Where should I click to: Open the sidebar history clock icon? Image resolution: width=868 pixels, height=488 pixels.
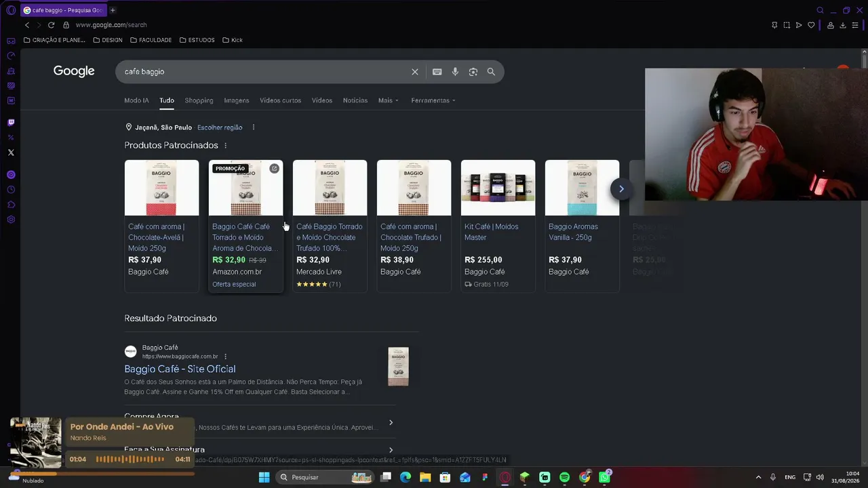tap(11, 190)
